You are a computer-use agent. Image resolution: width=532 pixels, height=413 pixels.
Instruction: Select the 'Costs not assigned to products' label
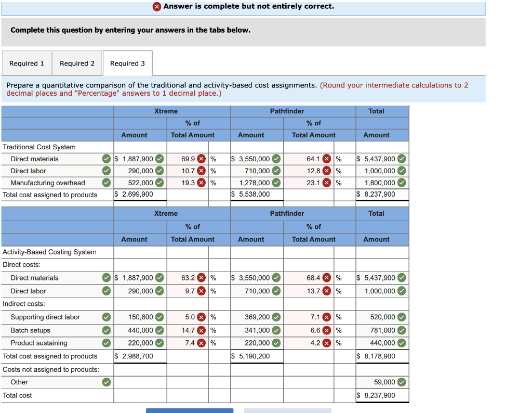(x=51, y=369)
